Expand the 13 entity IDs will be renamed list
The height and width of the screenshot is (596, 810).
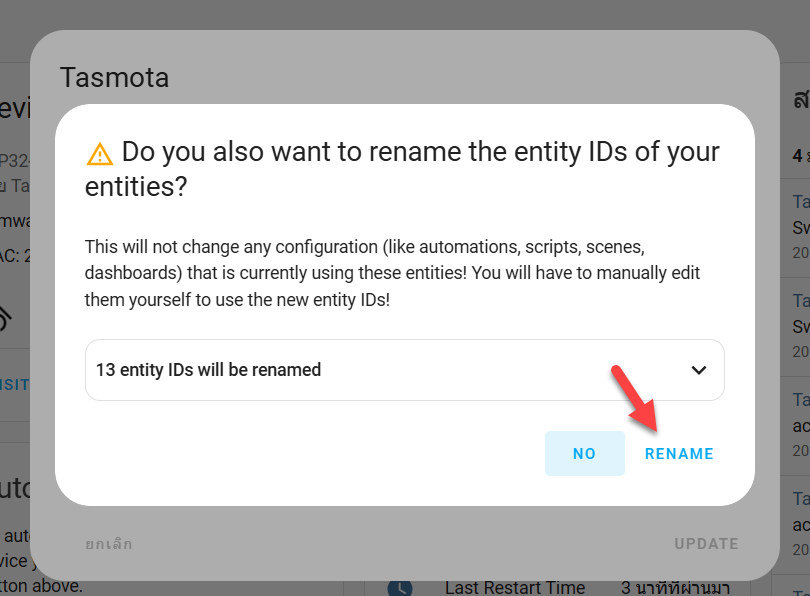[404, 370]
